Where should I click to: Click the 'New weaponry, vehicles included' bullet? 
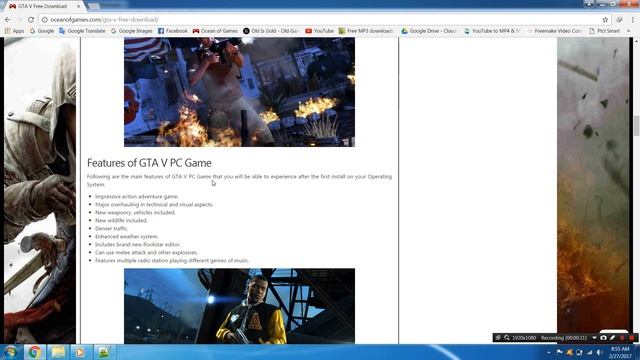pyautogui.click(x=135, y=213)
